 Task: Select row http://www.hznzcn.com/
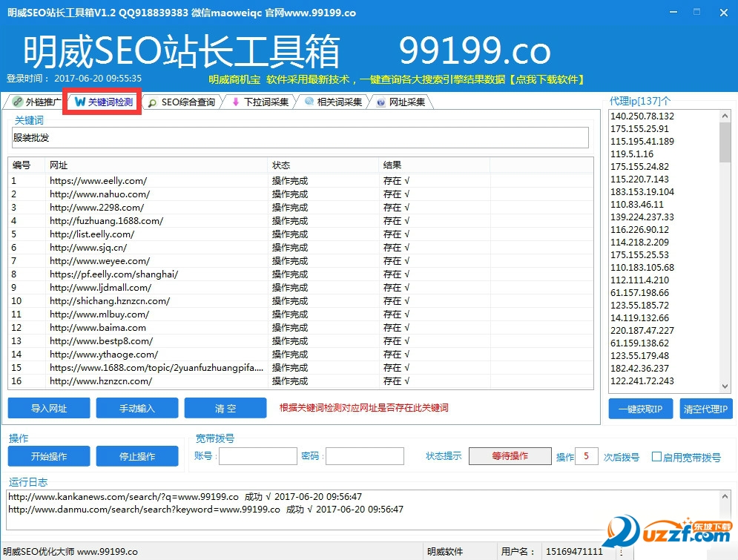point(300,381)
